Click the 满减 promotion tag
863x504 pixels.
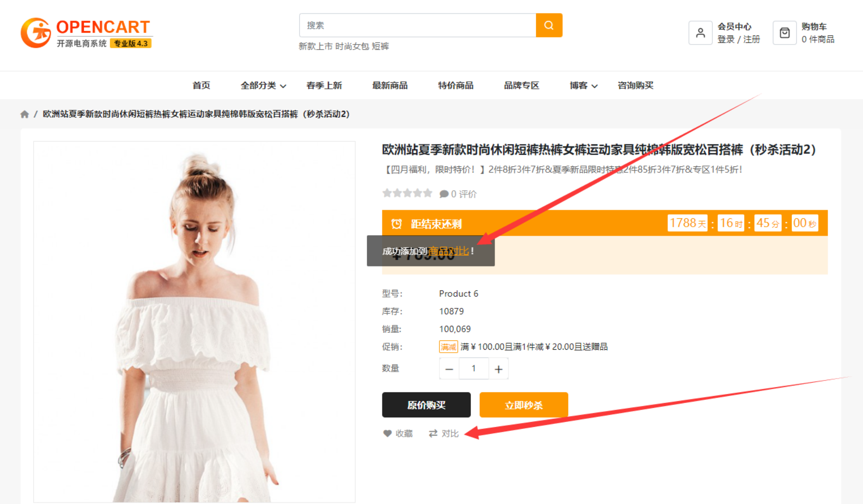(x=448, y=347)
